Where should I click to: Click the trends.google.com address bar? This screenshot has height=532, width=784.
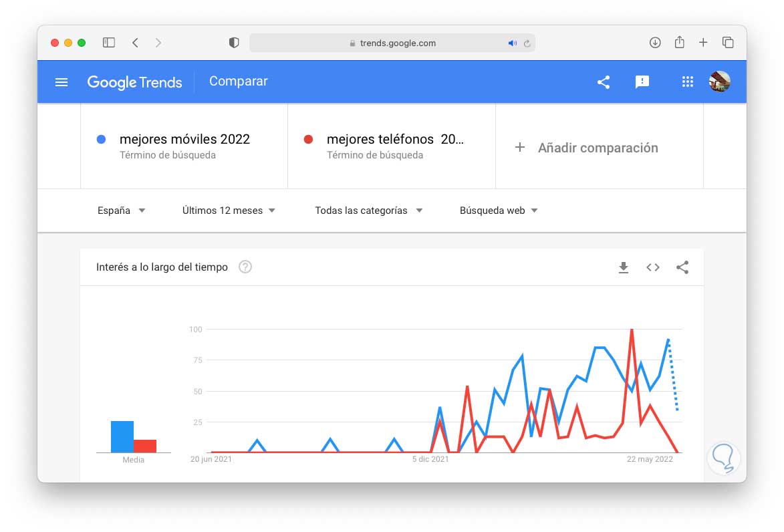[397, 43]
